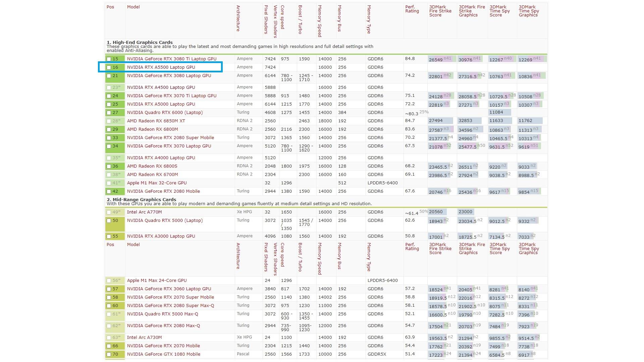Viewport: 644px width, 362px height.
Task: Sort by the top Perf. Rating header
Action: [x=412, y=9]
